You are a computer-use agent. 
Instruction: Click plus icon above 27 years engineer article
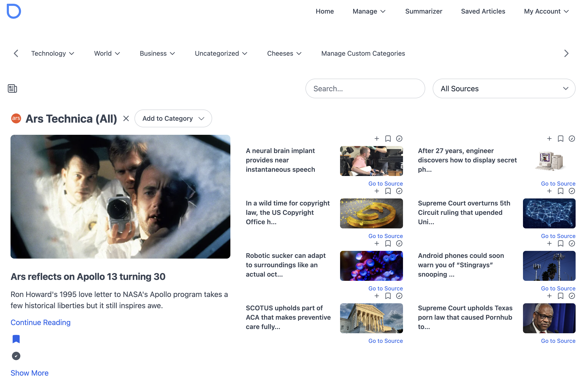click(549, 139)
